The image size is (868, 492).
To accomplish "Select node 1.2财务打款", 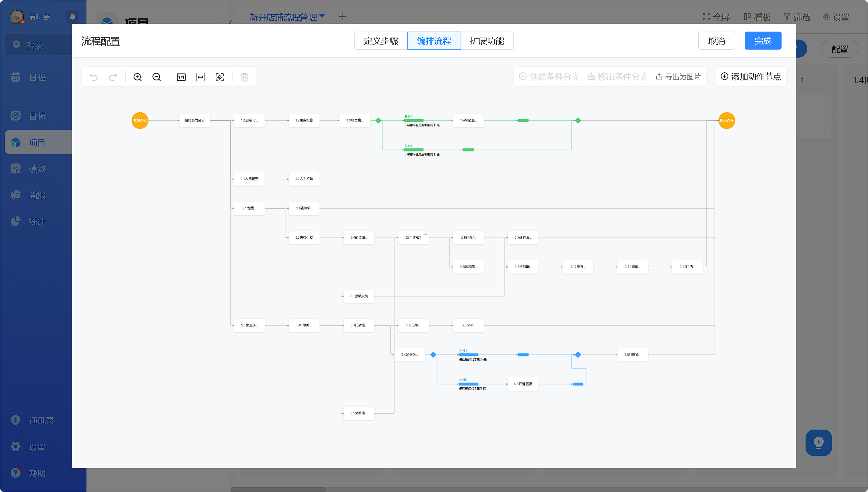I will coord(304,120).
